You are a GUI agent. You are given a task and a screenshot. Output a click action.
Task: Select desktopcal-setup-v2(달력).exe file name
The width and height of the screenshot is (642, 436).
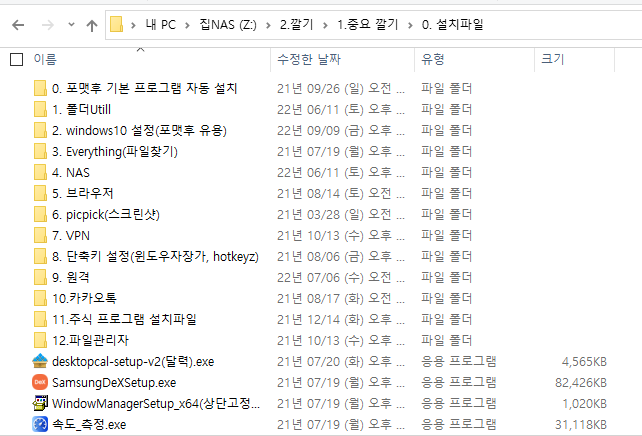coord(133,361)
